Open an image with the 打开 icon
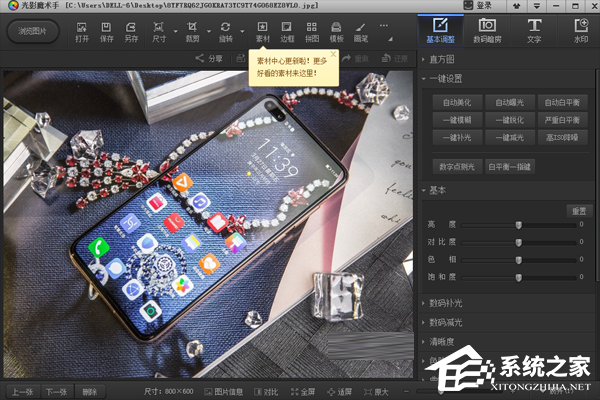 point(82,32)
